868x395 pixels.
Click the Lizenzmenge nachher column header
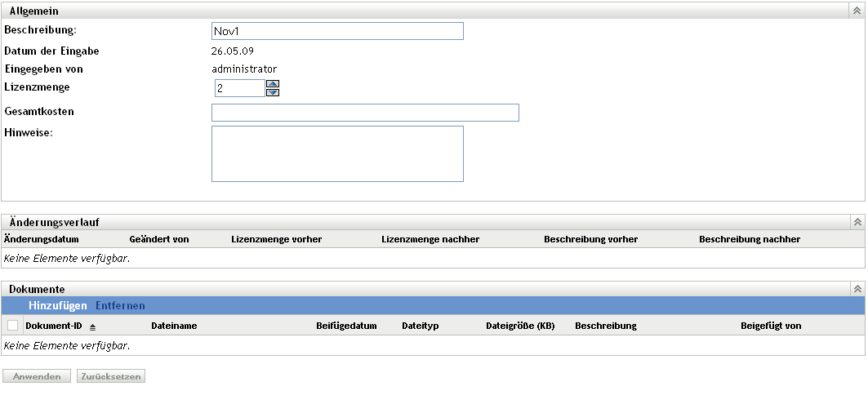click(430, 240)
